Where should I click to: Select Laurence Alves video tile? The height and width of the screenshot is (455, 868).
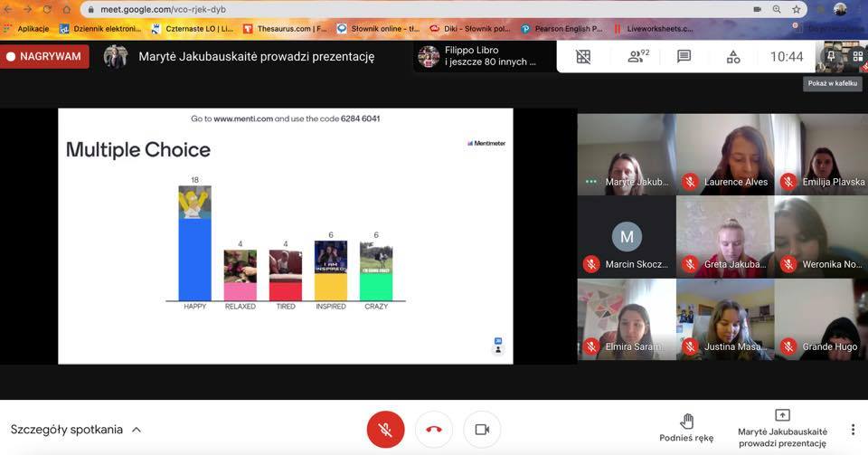coord(723,154)
